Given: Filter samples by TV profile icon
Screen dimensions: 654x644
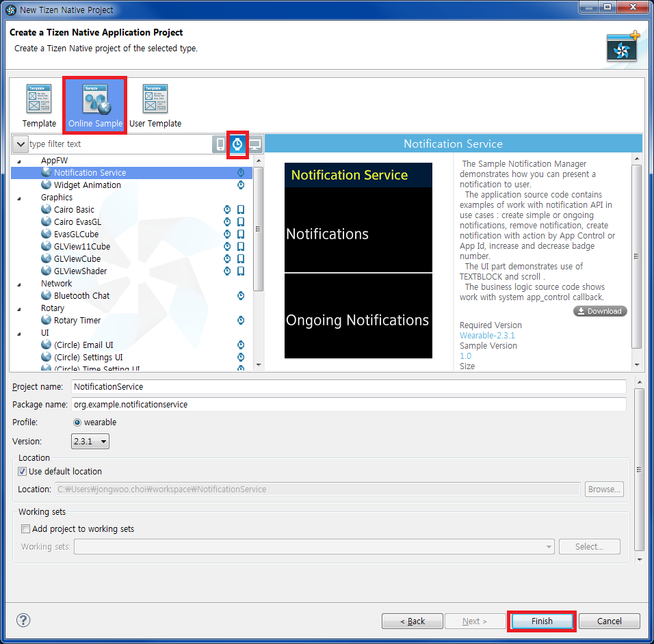Looking at the screenshot, I should click(x=254, y=144).
